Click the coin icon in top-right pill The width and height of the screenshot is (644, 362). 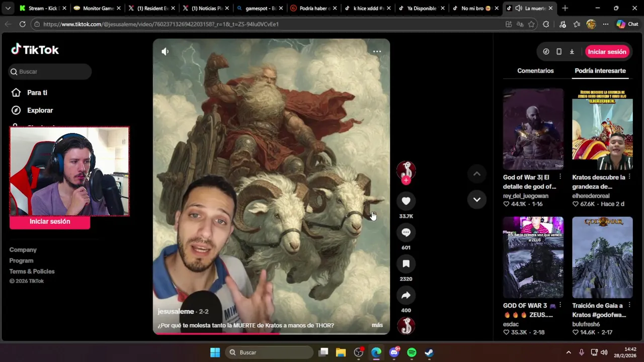546,52
